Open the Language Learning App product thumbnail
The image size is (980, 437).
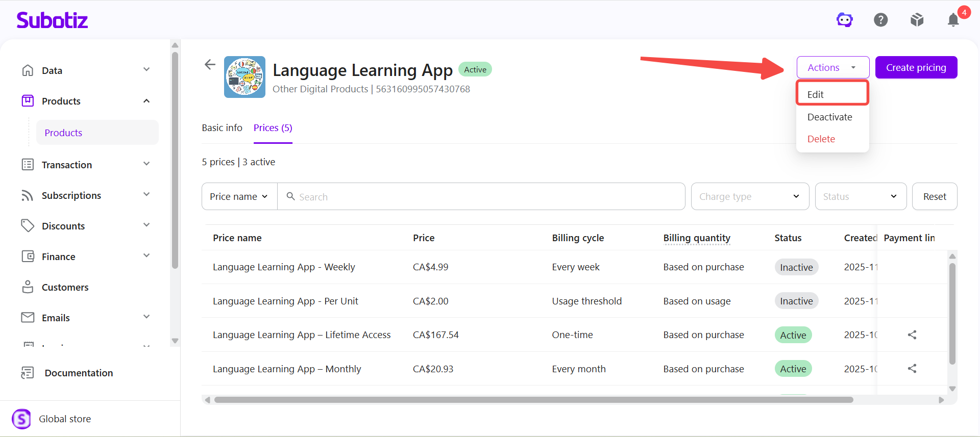click(244, 77)
